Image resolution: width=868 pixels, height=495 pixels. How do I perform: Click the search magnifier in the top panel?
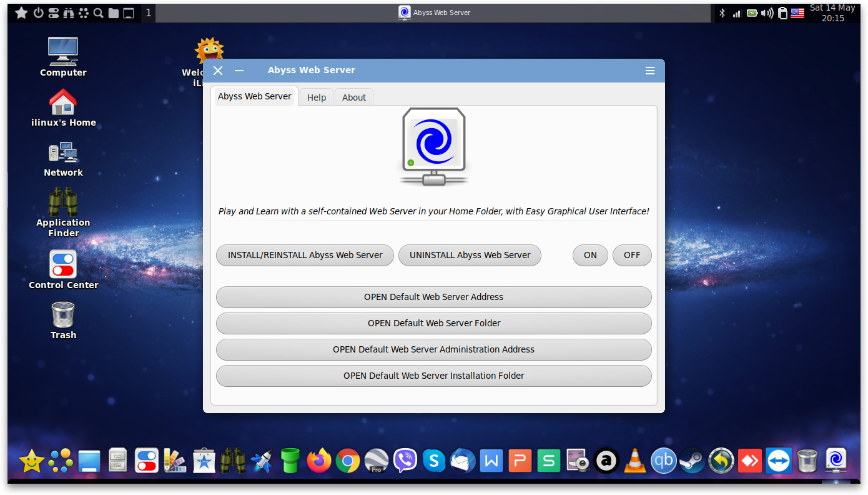(99, 12)
